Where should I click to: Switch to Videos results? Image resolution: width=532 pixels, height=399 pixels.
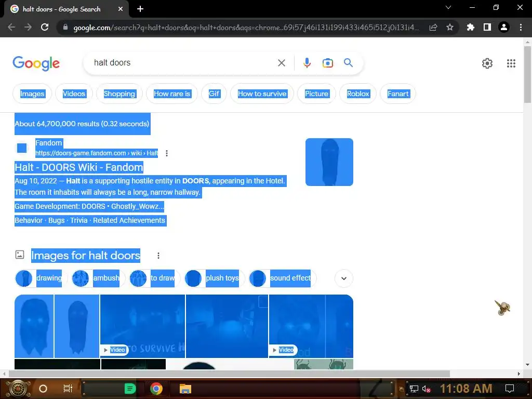pos(74,94)
